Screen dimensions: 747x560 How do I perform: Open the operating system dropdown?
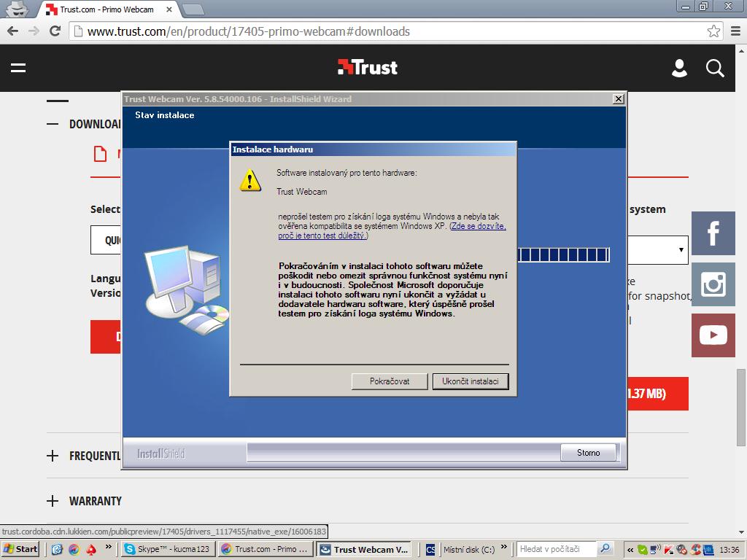(x=658, y=250)
